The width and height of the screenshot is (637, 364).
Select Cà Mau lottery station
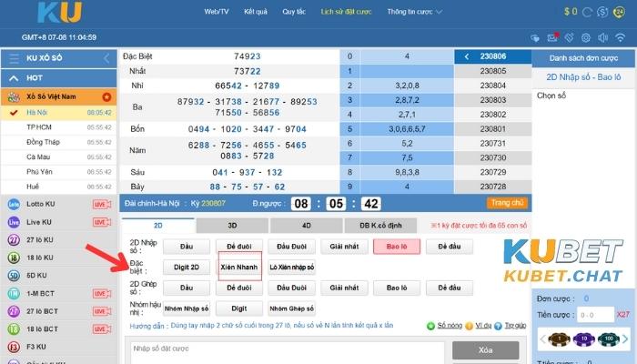(x=59, y=157)
